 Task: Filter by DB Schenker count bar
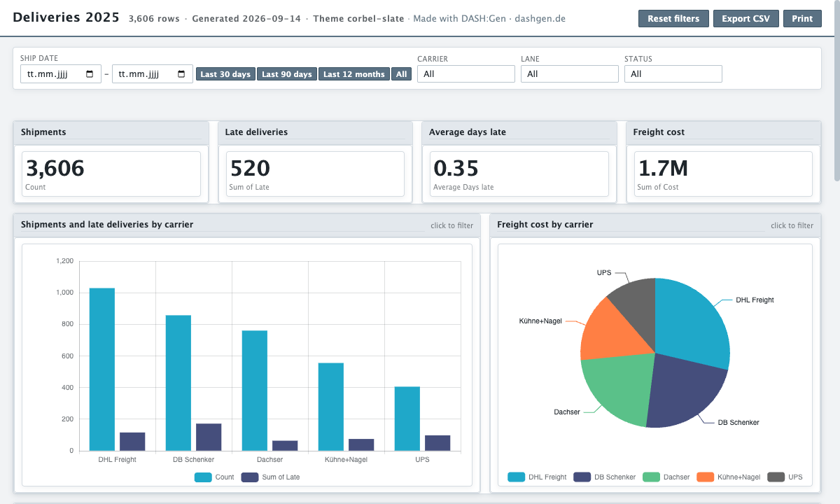(178, 383)
